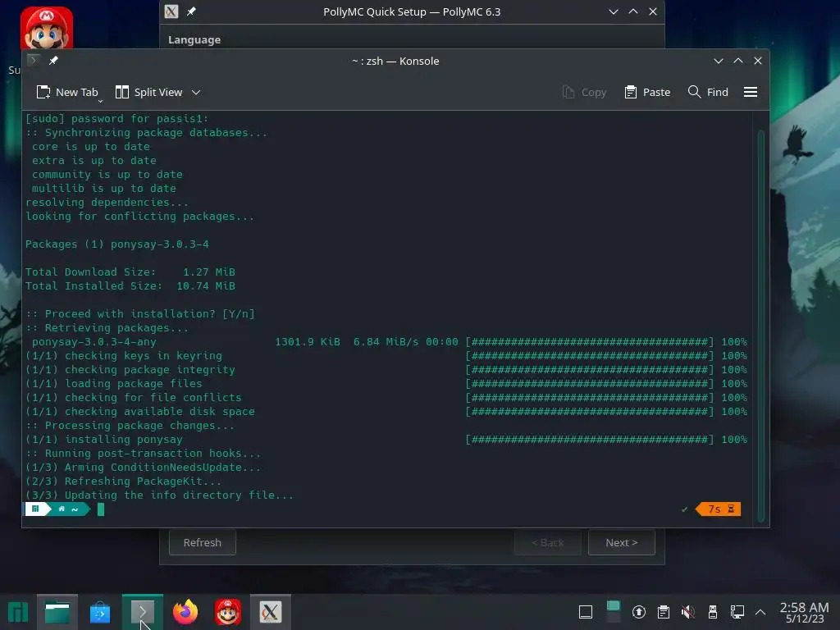The width and height of the screenshot is (840, 630).
Task: Click the virtual desktop pager
Action: coord(614,612)
